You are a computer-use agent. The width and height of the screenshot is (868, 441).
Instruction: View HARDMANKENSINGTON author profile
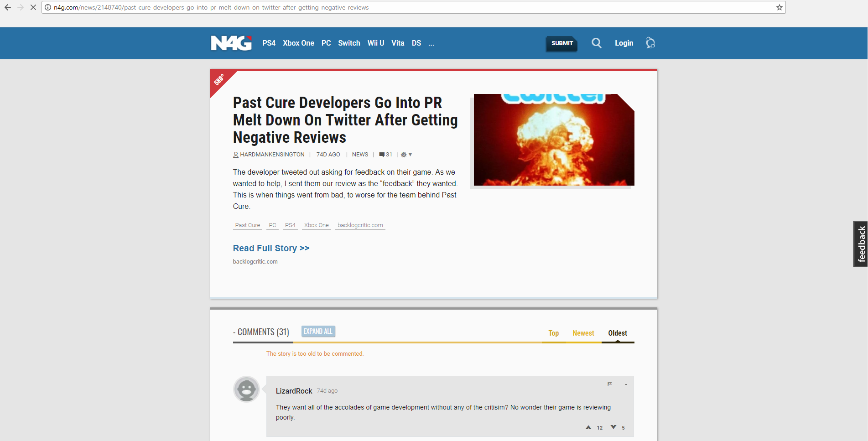point(269,155)
